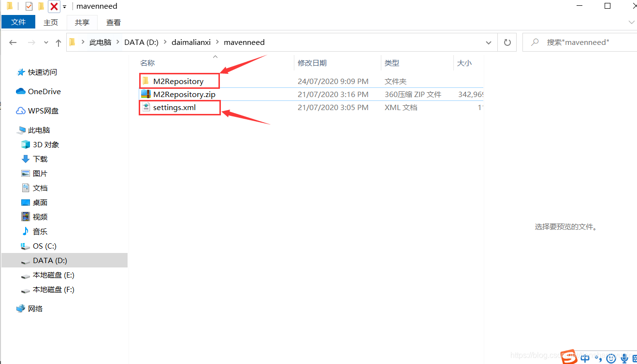Expand the ribbon with the chevron

[x=631, y=22]
